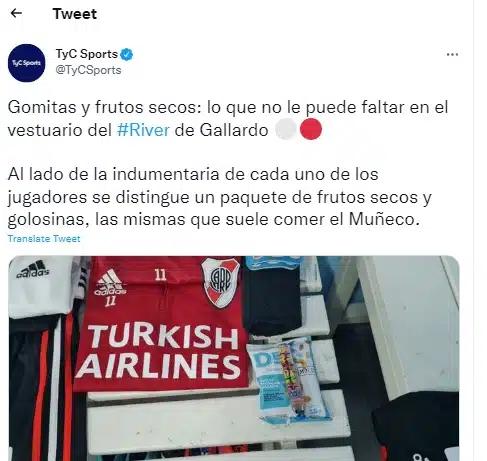487x461 pixels.
Task: Click the adidas logo on the red shirt
Action: click(x=110, y=283)
